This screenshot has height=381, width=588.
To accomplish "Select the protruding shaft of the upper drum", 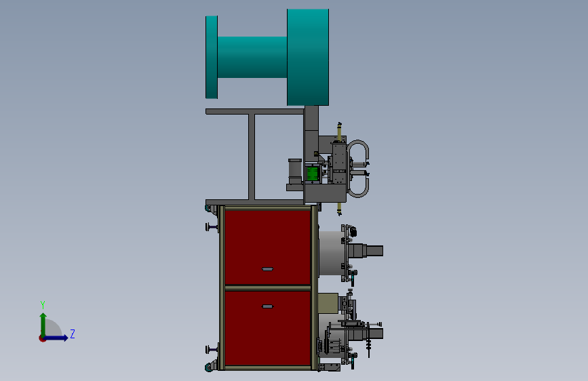I will 366,251.
